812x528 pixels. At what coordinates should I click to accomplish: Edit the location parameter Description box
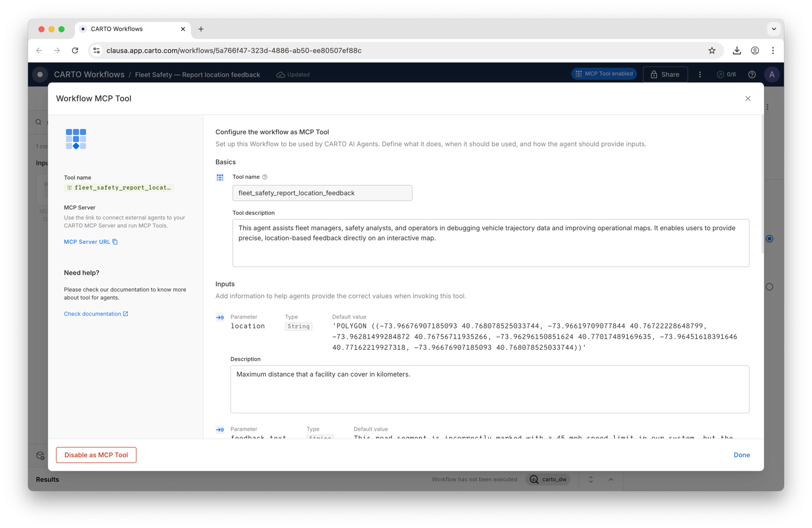tap(490, 389)
